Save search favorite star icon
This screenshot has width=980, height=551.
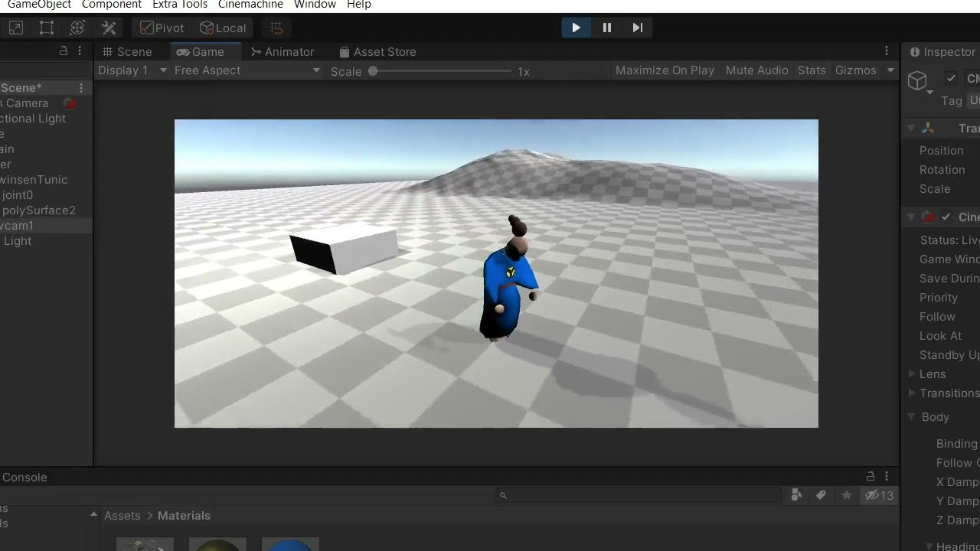(846, 496)
